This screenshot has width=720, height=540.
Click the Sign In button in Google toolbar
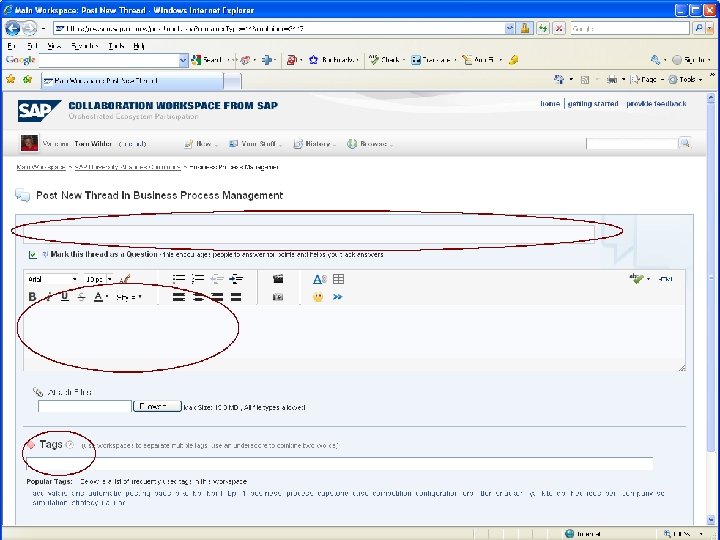tap(691, 60)
